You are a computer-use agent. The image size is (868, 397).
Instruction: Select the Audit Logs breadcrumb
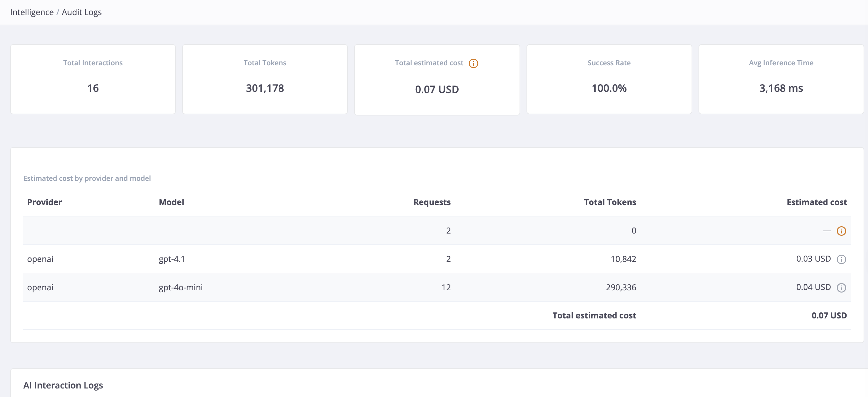[x=81, y=12]
